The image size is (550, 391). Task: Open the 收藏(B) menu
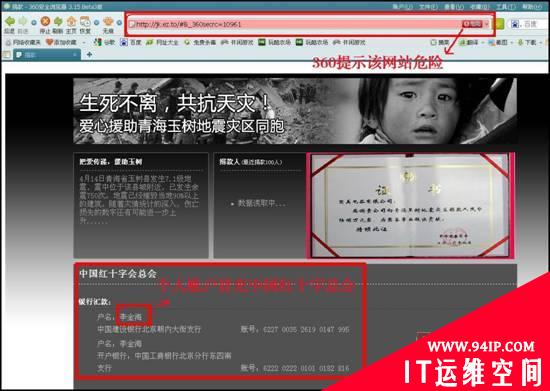pyautogui.click(x=479, y=6)
